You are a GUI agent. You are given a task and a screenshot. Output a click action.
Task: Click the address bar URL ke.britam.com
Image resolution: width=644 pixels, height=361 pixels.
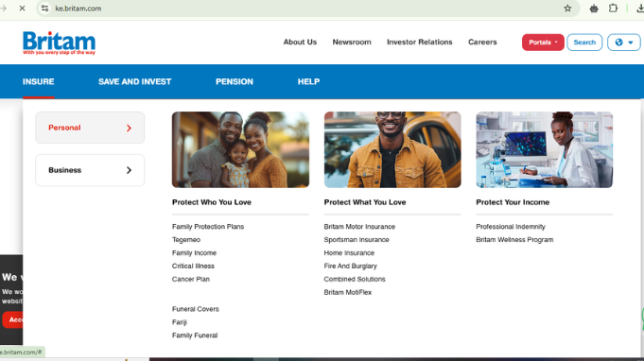78,9
